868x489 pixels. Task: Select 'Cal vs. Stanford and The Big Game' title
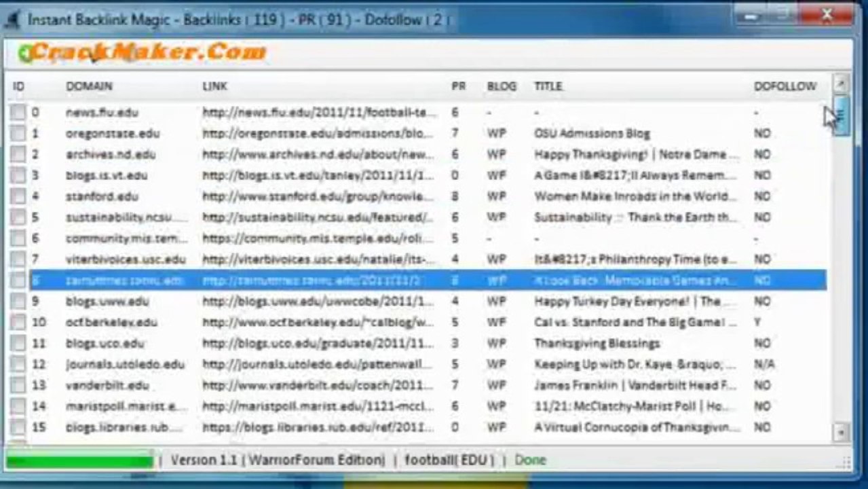[635, 322]
